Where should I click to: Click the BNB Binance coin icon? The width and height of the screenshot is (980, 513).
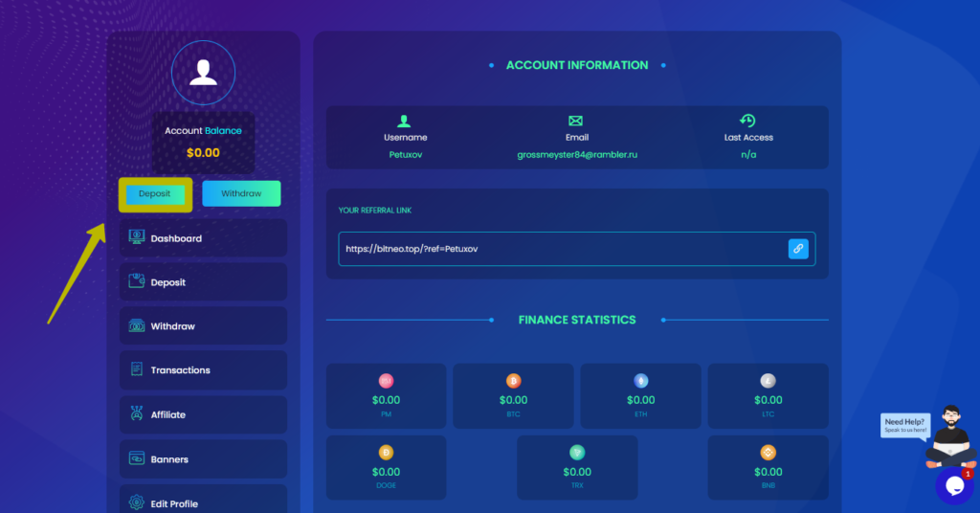click(768, 453)
